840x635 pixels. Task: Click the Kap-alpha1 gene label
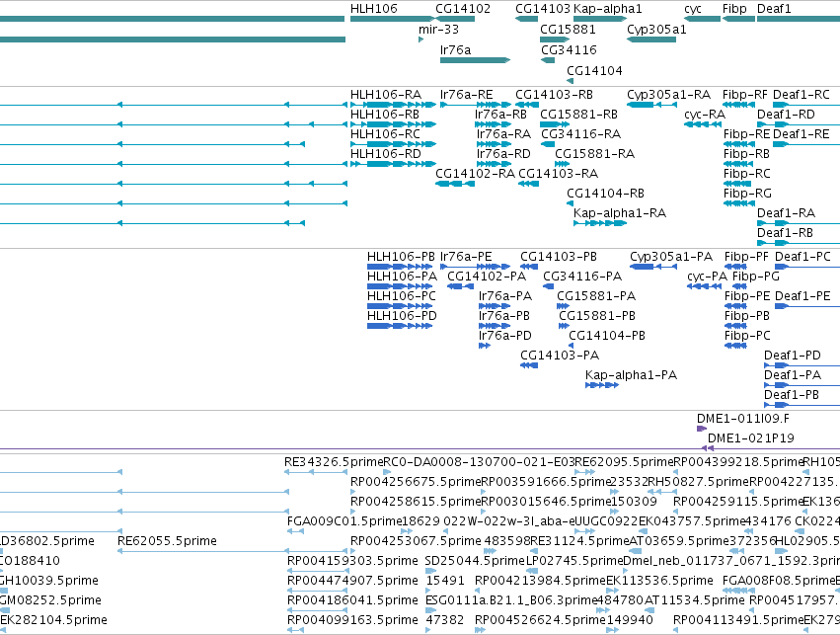[x=607, y=9]
